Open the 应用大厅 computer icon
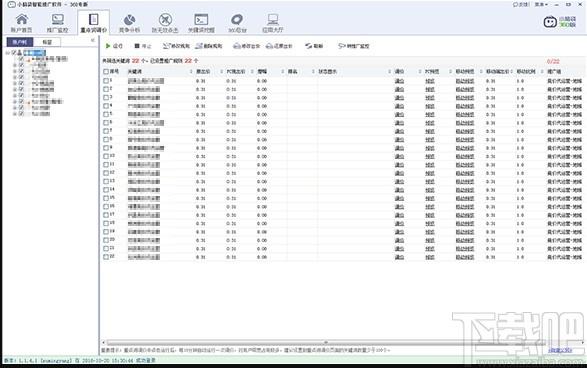The width and height of the screenshot is (587, 368). tap(273, 19)
